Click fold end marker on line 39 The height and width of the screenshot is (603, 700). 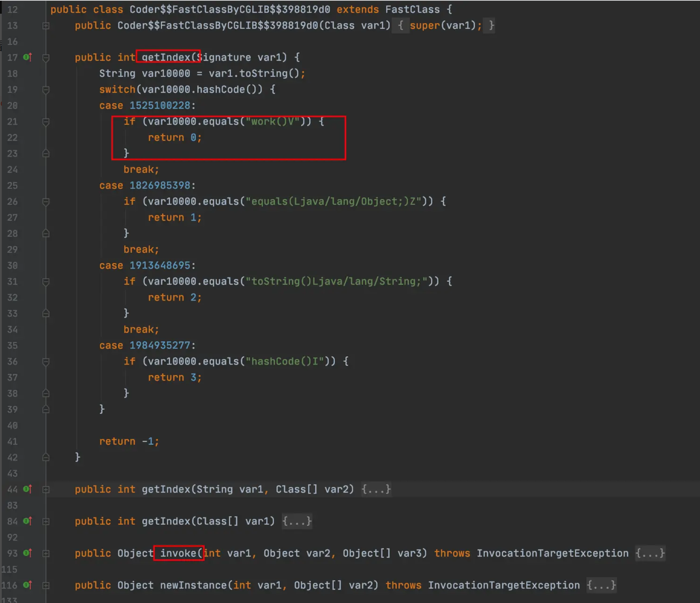coord(46,409)
